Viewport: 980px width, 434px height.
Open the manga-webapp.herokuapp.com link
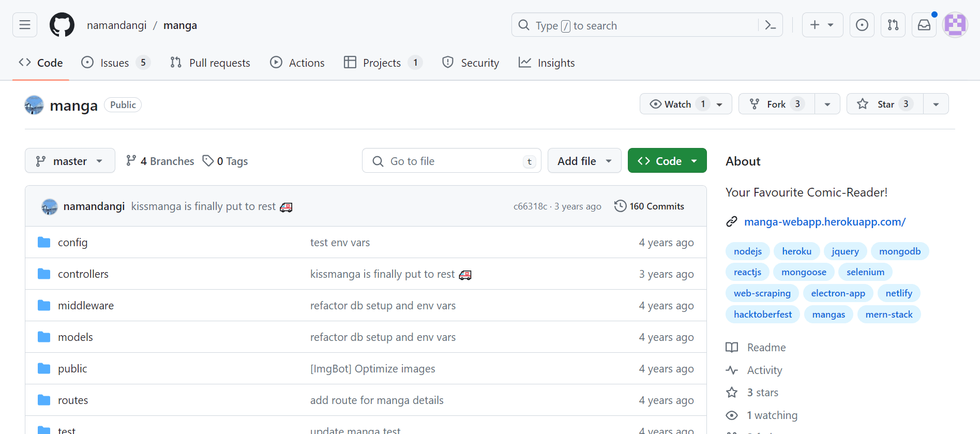click(824, 221)
